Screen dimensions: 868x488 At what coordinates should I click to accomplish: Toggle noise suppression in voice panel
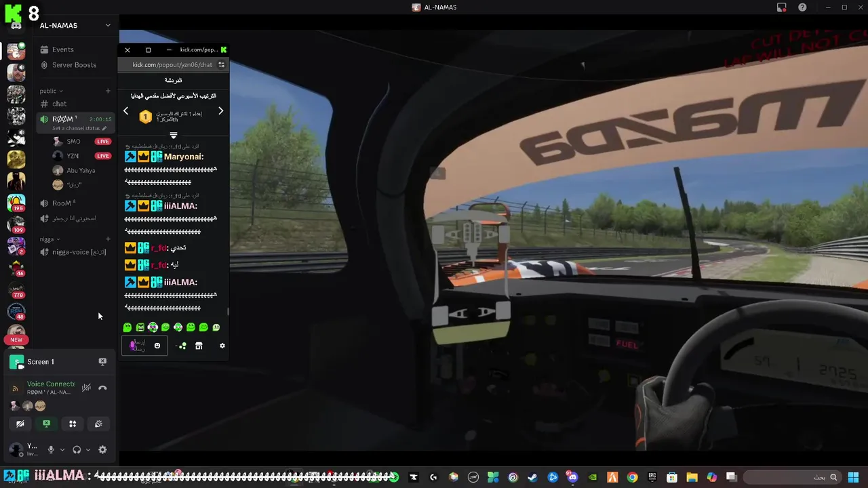[x=86, y=388]
